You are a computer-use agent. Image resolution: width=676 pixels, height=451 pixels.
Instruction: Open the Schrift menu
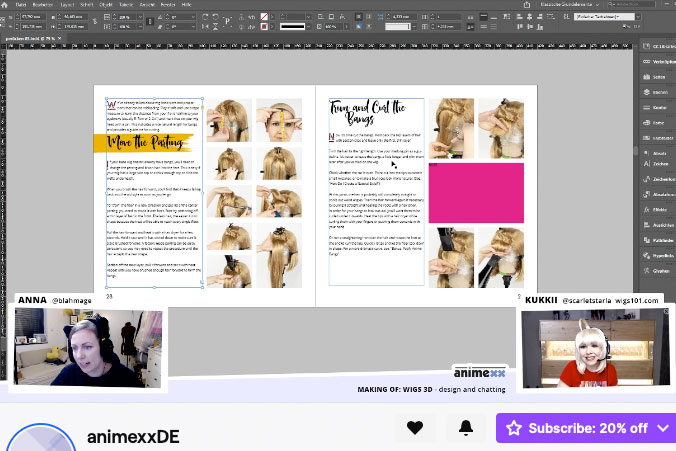click(87, 5)
